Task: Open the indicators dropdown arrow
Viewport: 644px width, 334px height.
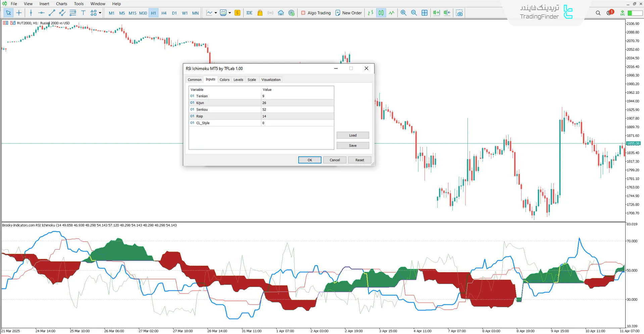Action: coord(230,13)
